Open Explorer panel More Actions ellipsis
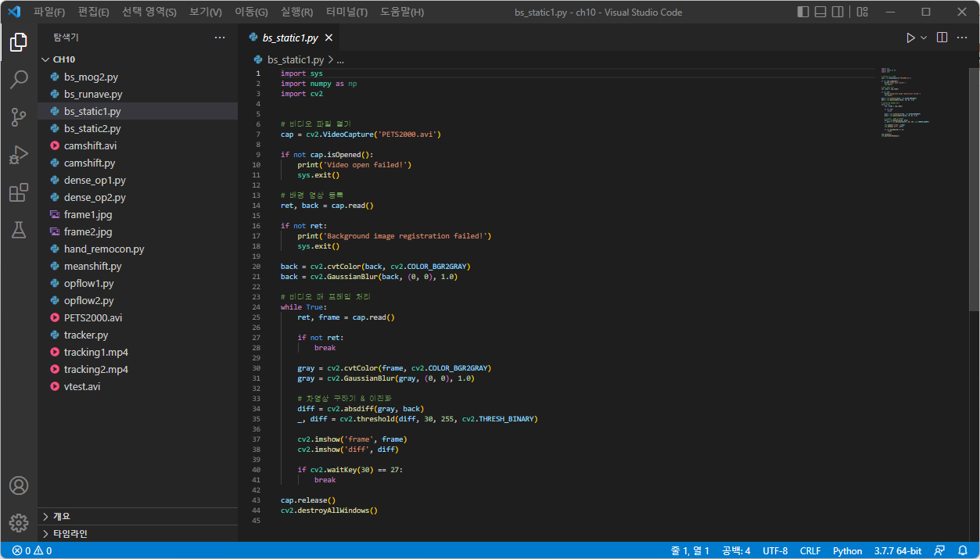980x559 pixels. click(x=220, y=38)
